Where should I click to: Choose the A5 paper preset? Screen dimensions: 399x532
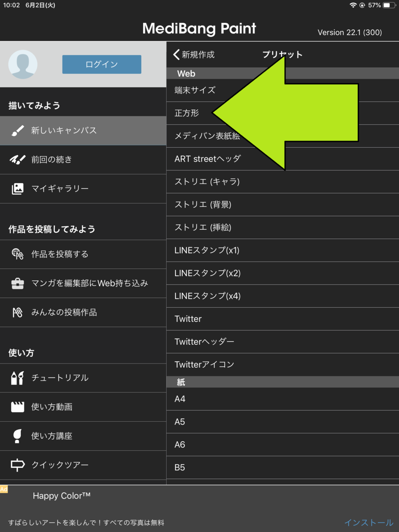click(x=283, y=422)
